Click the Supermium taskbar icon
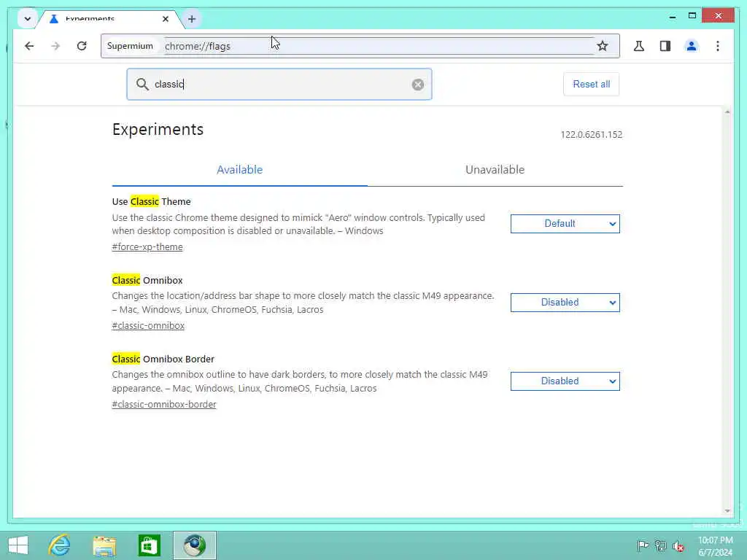The height and width of the screenshot is (560, 747). pos(194,545)
